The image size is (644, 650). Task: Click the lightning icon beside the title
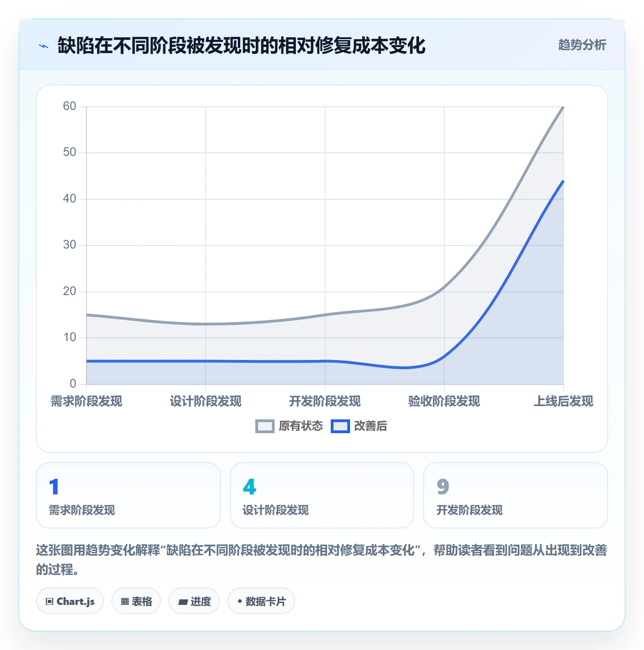(44, 46)
